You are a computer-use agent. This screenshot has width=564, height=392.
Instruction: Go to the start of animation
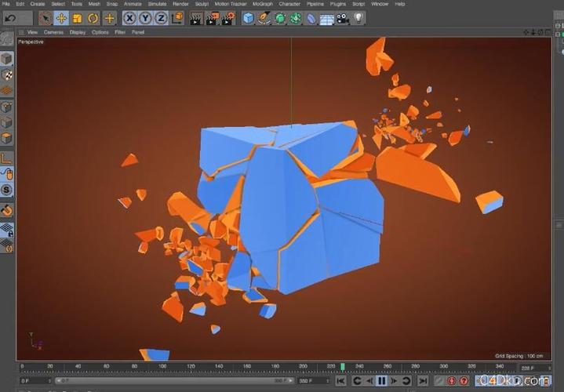point(340,380)
